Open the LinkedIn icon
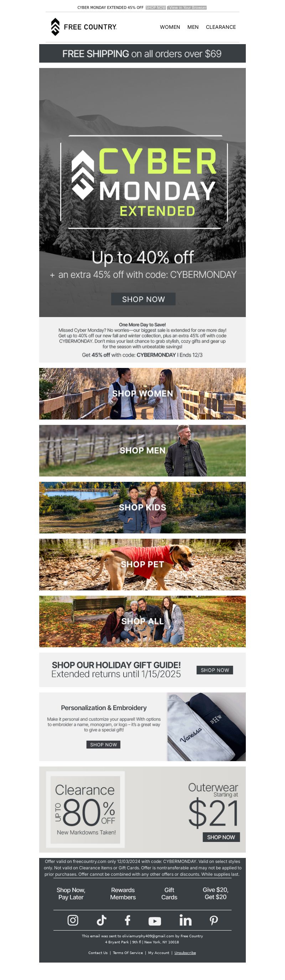Viewport: 285px width, 980px height. pos(186,920)
